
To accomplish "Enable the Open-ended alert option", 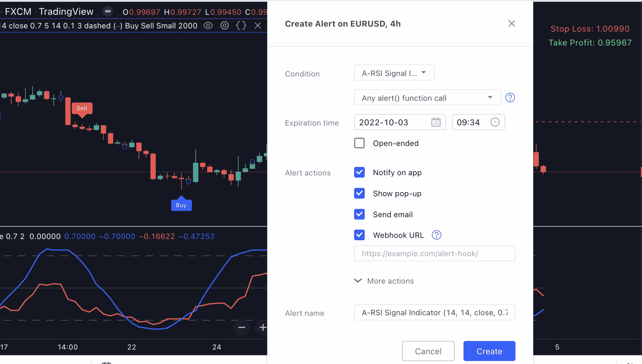I will tap(359, 143).
